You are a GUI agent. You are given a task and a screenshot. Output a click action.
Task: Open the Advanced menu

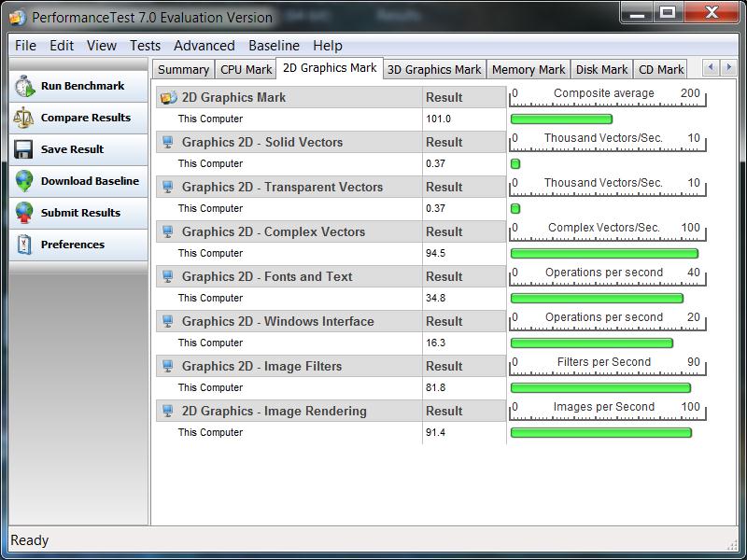[204, 46]
